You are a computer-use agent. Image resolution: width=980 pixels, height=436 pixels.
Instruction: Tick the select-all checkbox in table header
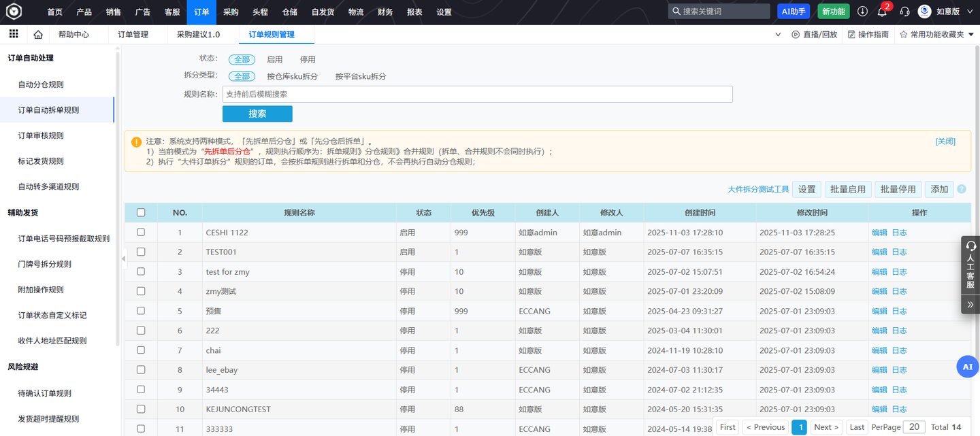(141, 212)
